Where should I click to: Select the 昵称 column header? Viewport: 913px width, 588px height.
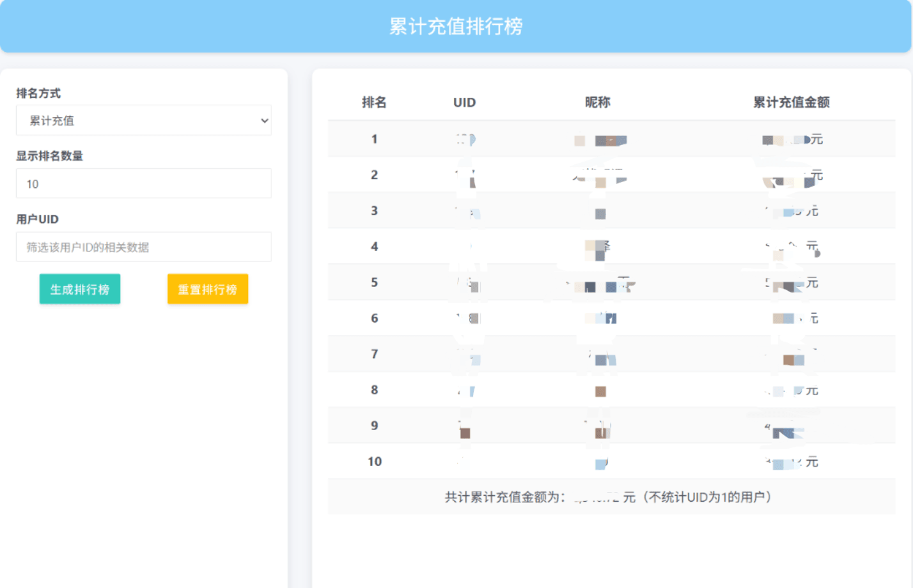598,102
